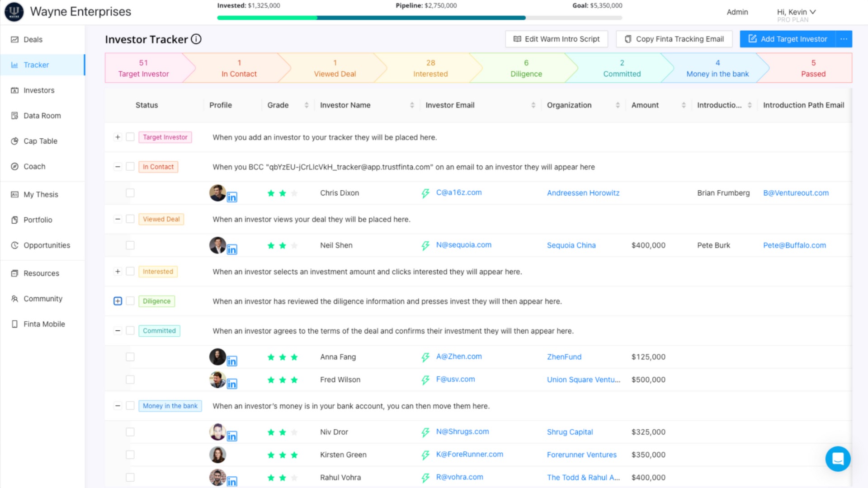Image resolution: width=868 pixels, height=488 pixels.
Task: Click the Wayne Enterprises logo icon
Action: tap(14, 12)
